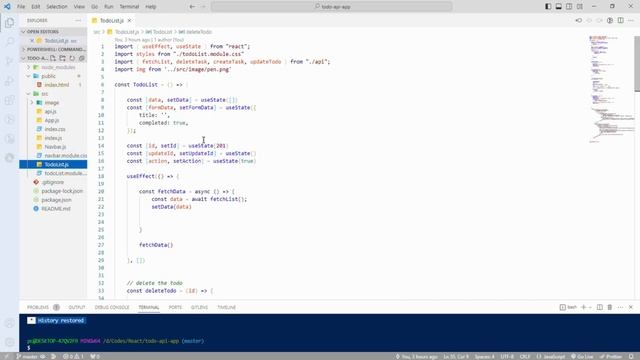Image resolution: width=640 pixels, height=360 pixels.
Task: Open the new terminal profile dropdown arrow
Action: pos(590,307)
